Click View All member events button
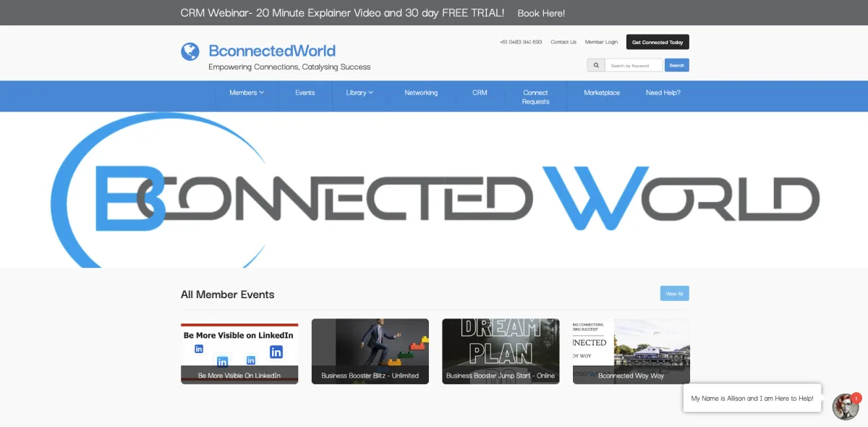This screenshot has height=427, width=868. click(674, 293)
